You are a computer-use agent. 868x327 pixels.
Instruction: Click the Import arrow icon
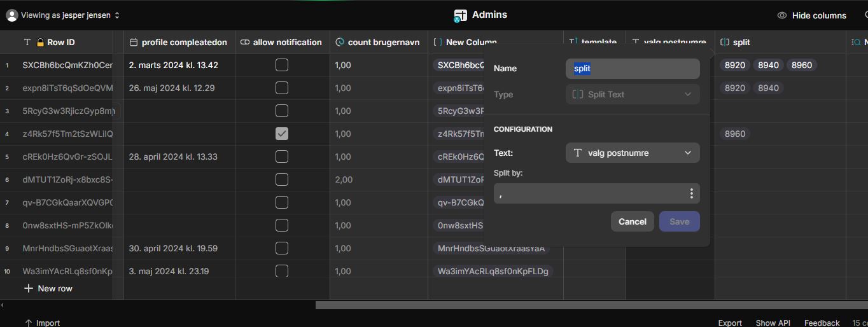tap(28, 323)
